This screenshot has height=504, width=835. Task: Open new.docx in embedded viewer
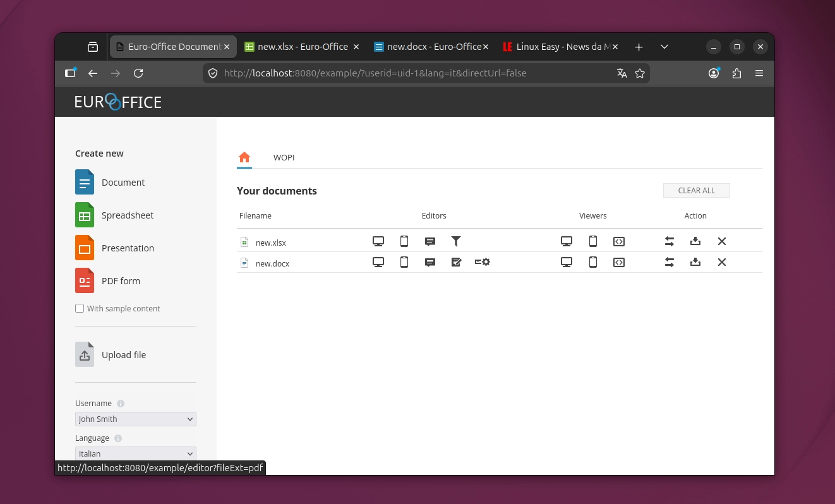click(619, 262)
